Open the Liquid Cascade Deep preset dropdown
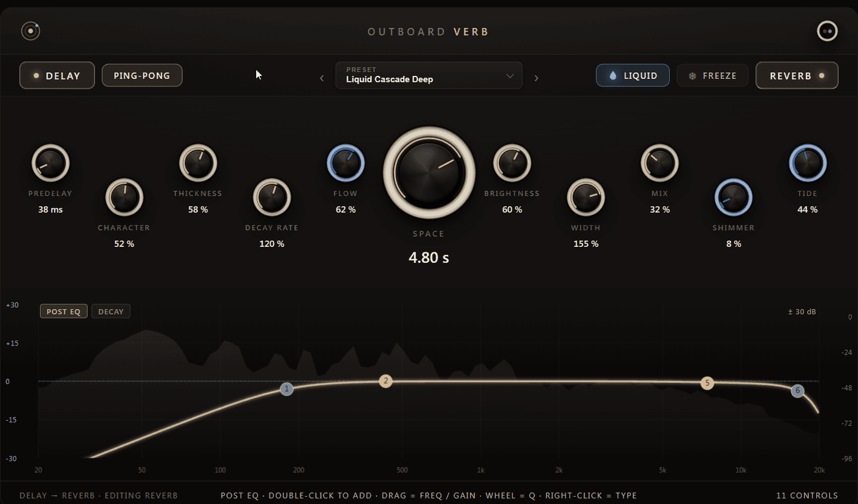 429,75
